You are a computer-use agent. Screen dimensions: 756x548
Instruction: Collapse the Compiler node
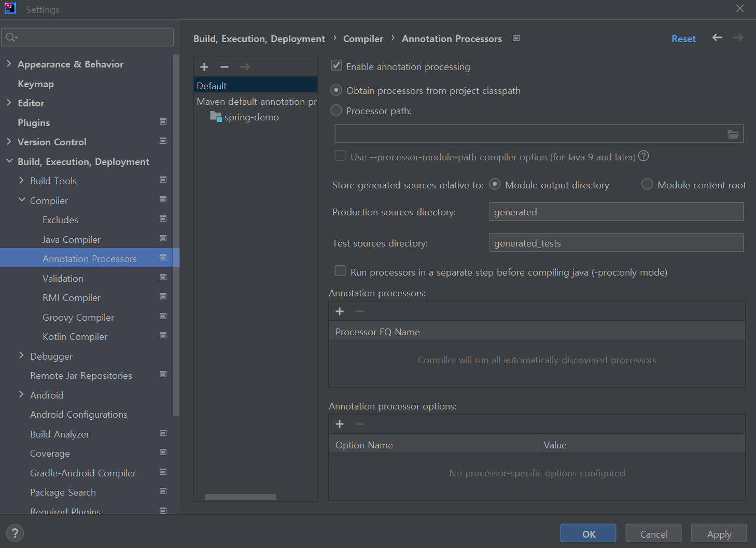[x=21, y=200]
